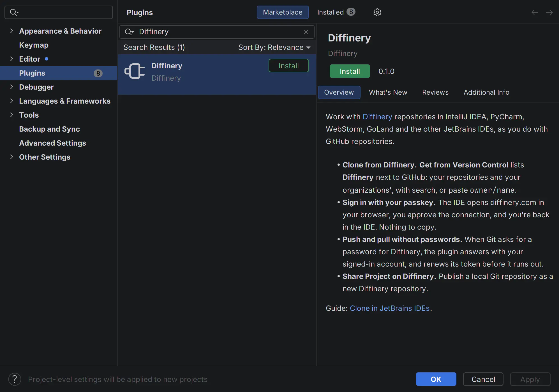This screenshot has width=559, height=392.
Task: Click the Diffinery plugin plug icon
Action: point(135,71)
